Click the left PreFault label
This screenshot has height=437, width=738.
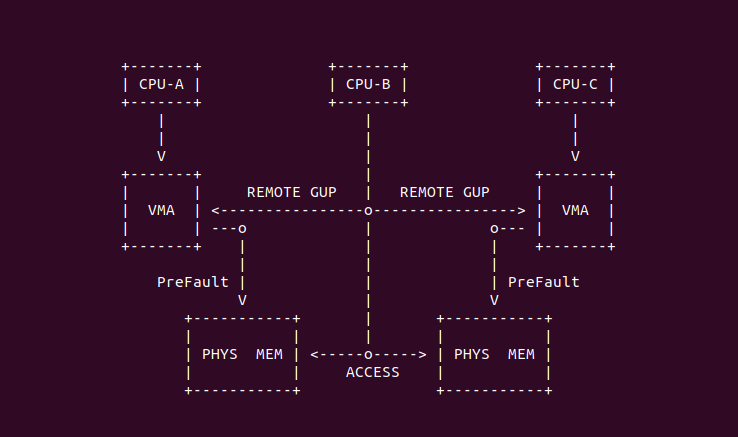[x=193, y=282]
